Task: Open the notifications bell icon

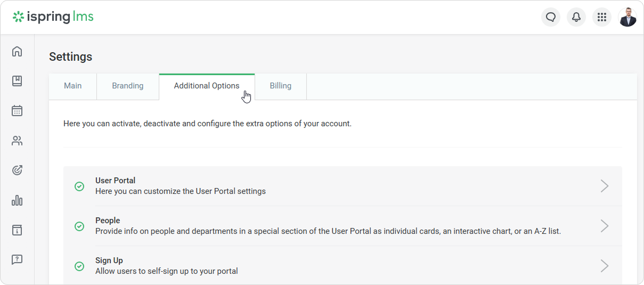Action: [576, 17]
